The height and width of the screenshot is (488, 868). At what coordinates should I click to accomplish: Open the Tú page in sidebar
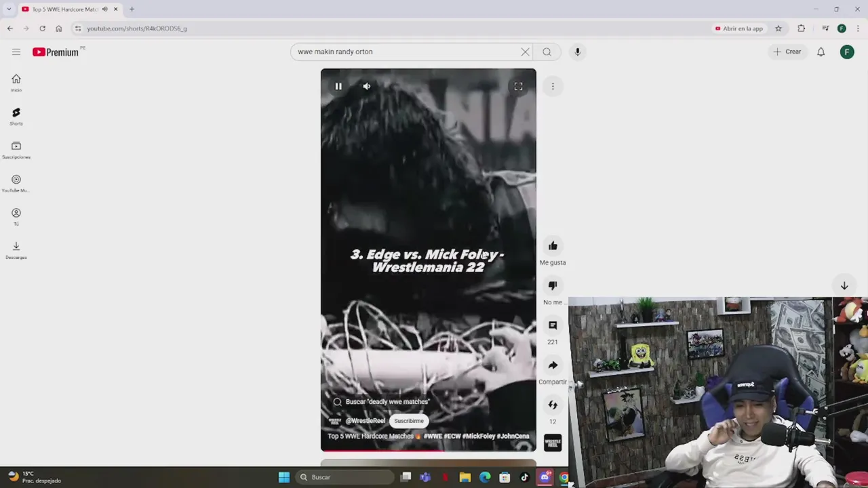(16, 217)
